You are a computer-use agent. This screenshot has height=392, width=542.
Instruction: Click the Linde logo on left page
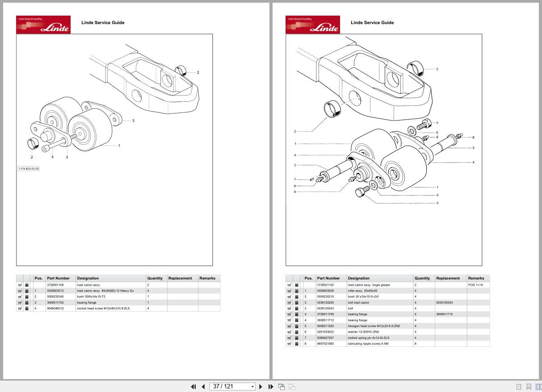click(43, 25)
